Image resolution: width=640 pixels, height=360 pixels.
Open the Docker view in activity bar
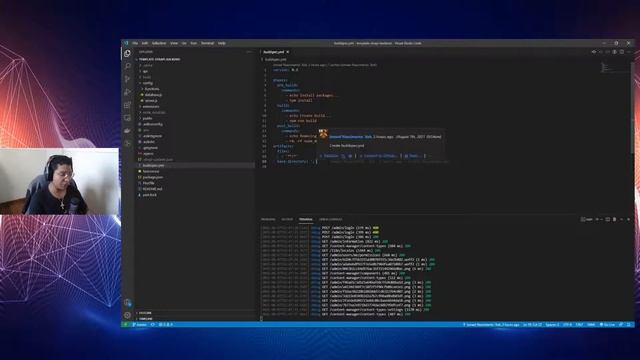(x=127, y=131)
